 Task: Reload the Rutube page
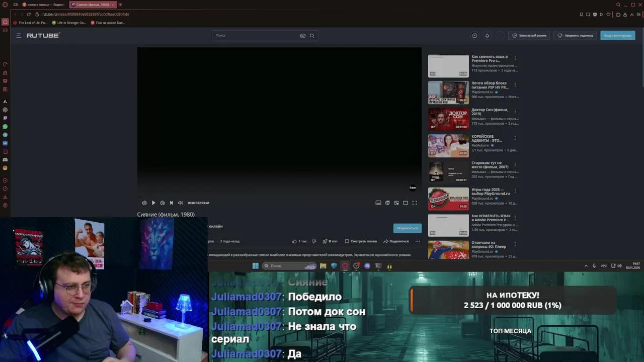[29, 14]
